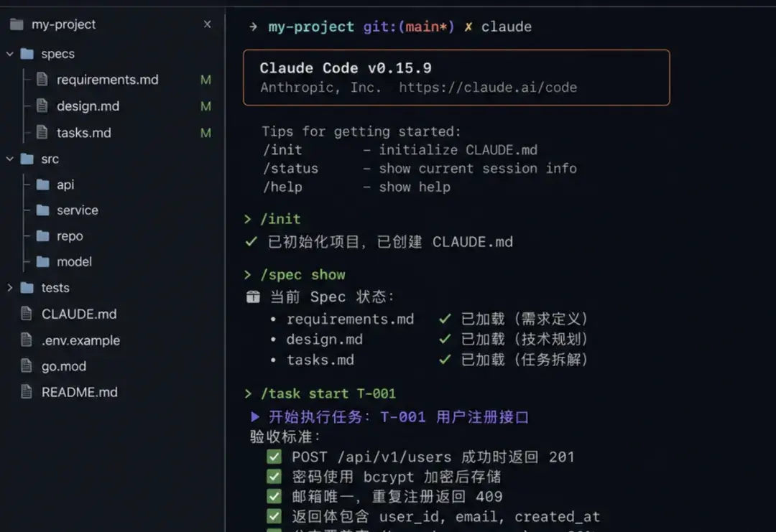Viewport: 776px width, 532px height.
Task: Click the Claude Code v0.15.9 title
Action: [x=346, y=67]
